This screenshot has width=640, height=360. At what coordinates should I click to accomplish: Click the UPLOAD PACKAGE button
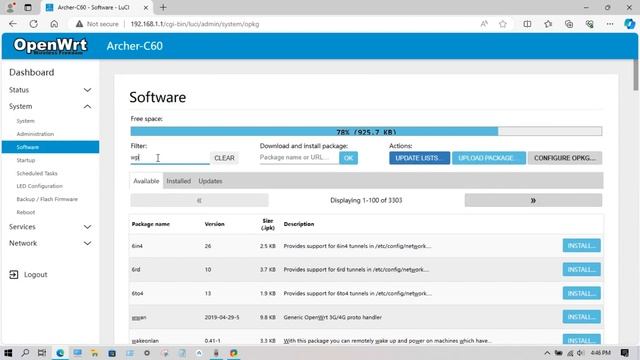click(x=489, y=158)
